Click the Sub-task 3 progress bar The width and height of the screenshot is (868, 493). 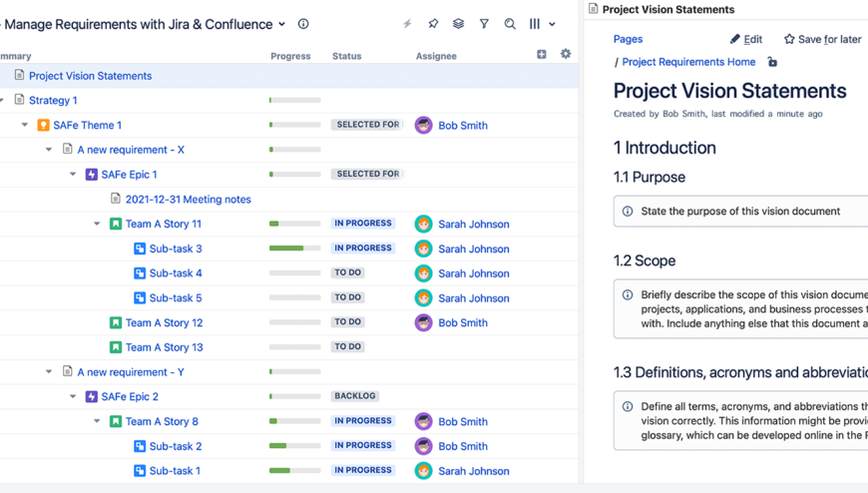(294, 248)
